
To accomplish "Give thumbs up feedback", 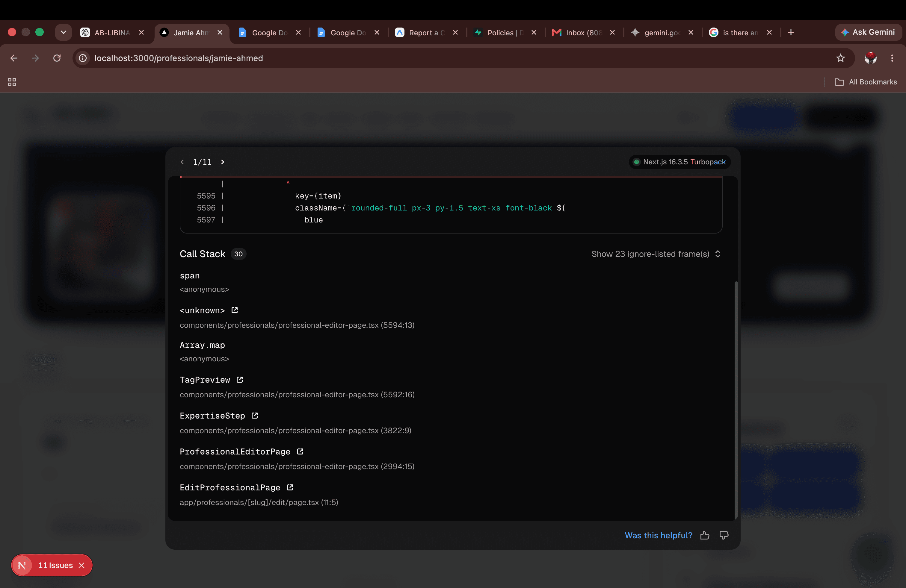I will pyautogui.click(x=705, y=536).
